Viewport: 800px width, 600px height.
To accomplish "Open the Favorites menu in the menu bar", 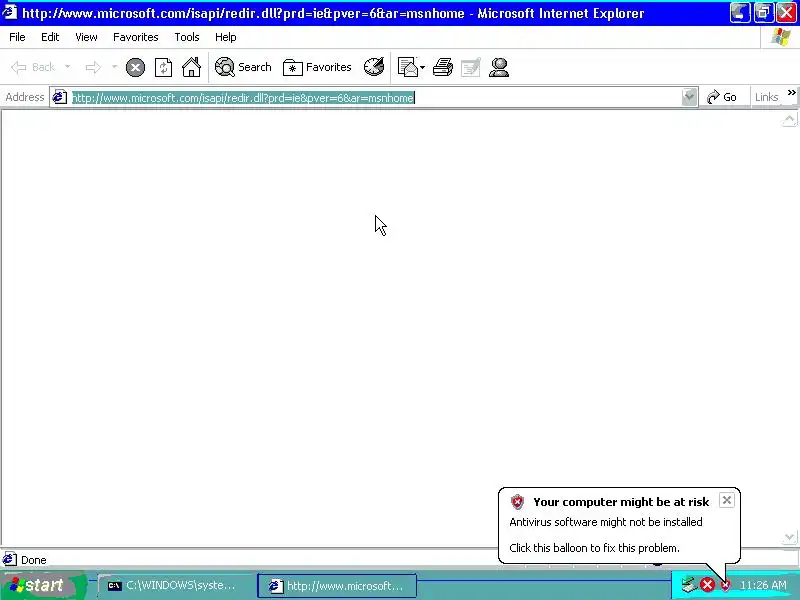I will pos(136,37).
